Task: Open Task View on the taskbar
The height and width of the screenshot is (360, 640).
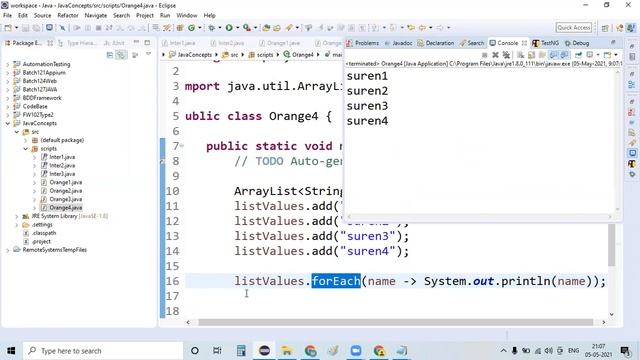Action: 217,350
